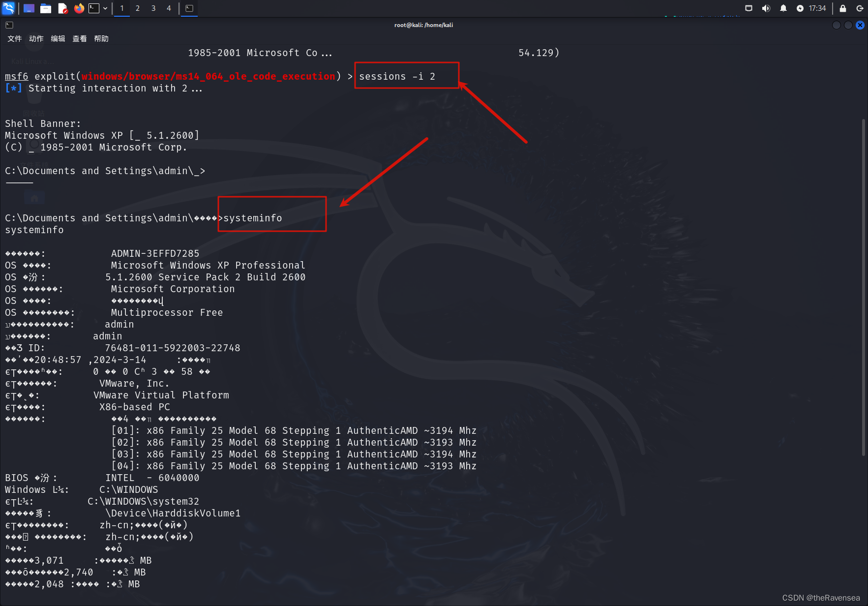Expand the terminal launcher dropdown arrow
The height and width of the screenshot is (606, 868).
click(x=105, y=8)
